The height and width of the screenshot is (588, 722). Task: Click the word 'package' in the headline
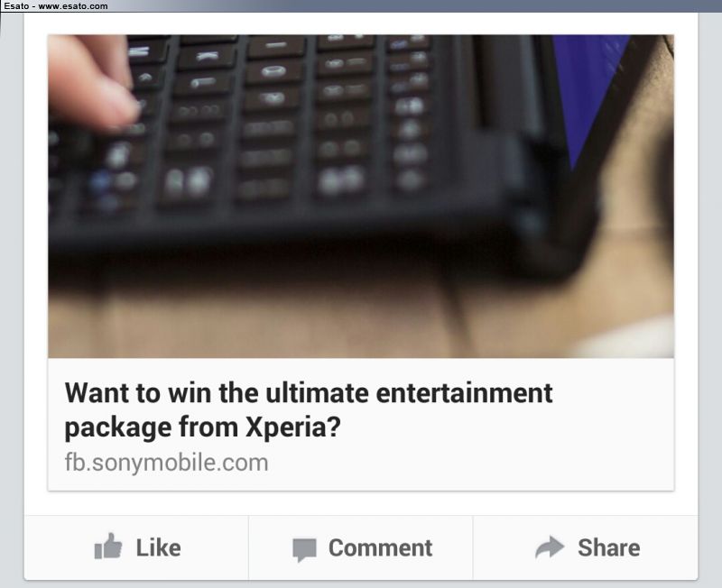[x=118, y=427]
